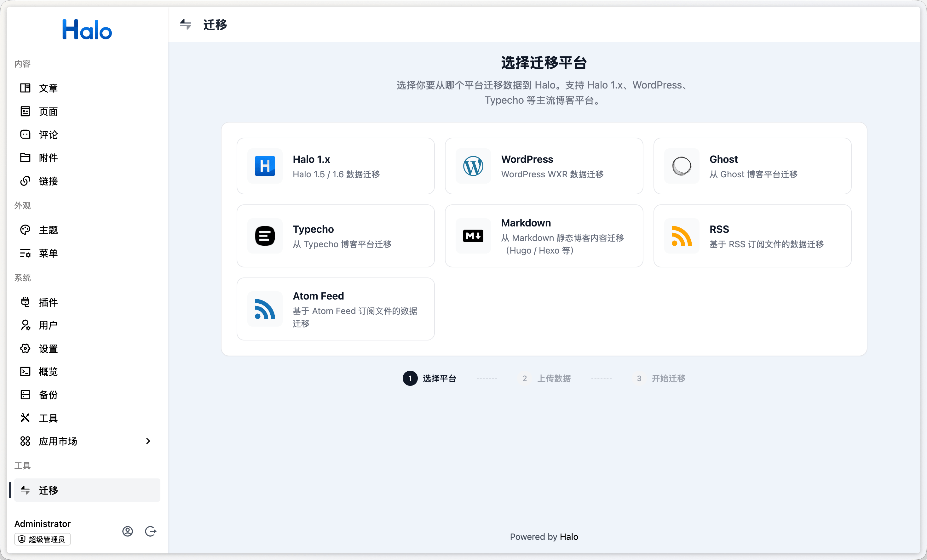Click the Halo logo at top left
The width and height of the screenshot is (927, 560).
pyautogui.click(x=87, y=29)
